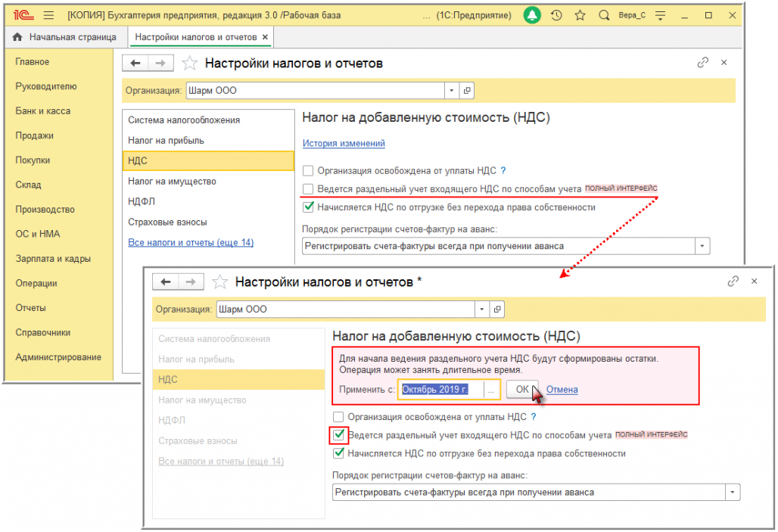The height and width of the screenshot is (532, 778).
Task: Select НДФЛ in upper window list
Action: [208, 201]
